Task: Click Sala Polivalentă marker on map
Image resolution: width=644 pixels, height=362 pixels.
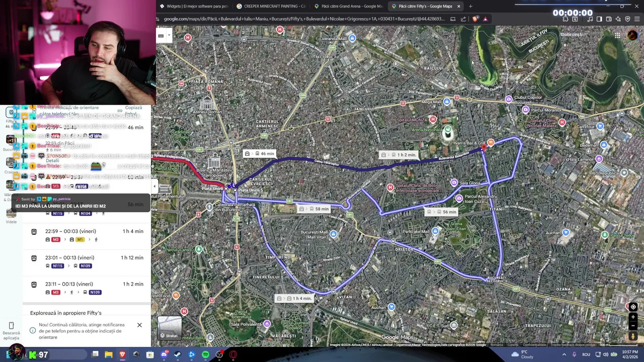Action: 267,324
